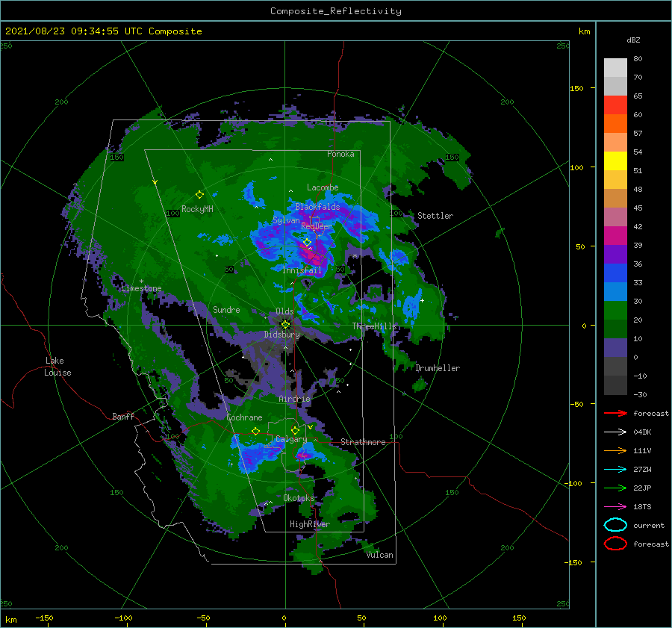
Task: Click the red forecast arrow in legend
Action: [615, 413]
